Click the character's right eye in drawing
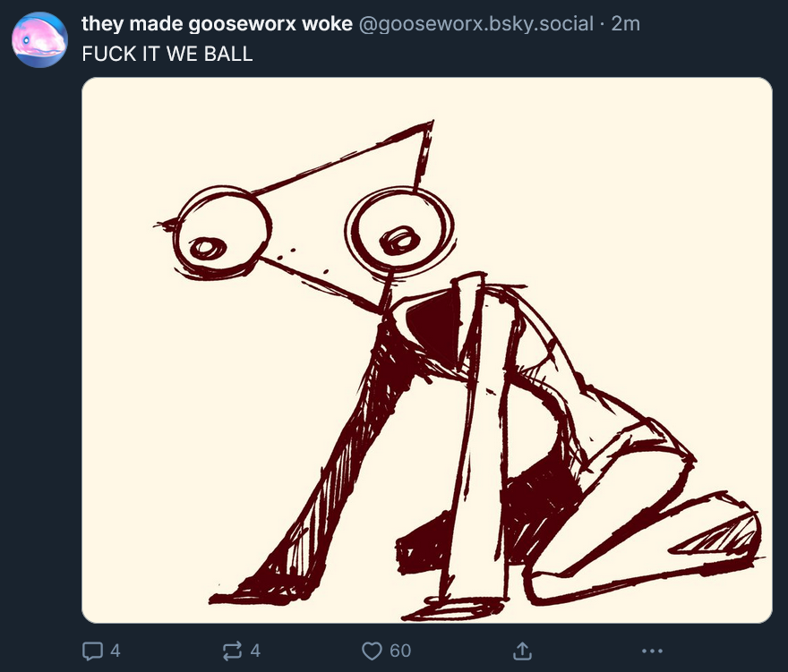The image size is (788, 672). 400,231
